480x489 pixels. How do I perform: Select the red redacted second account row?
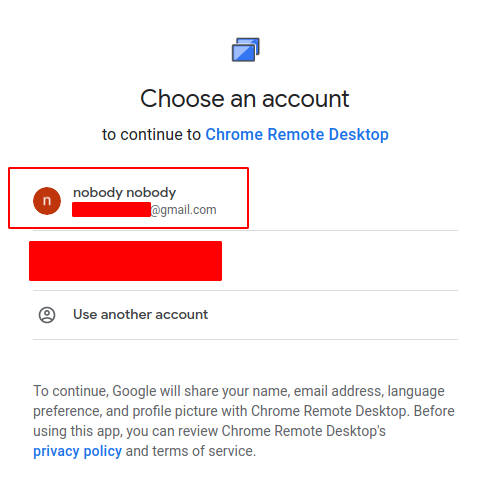(125, 261)
